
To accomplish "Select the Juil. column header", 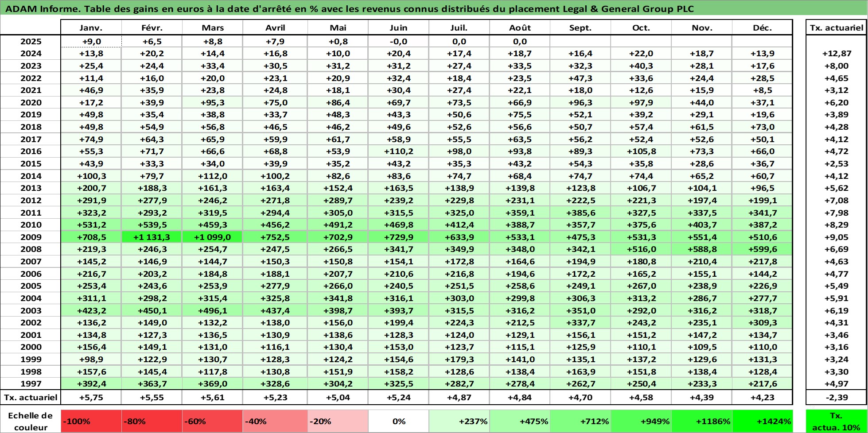I will [x=459, y=27].
